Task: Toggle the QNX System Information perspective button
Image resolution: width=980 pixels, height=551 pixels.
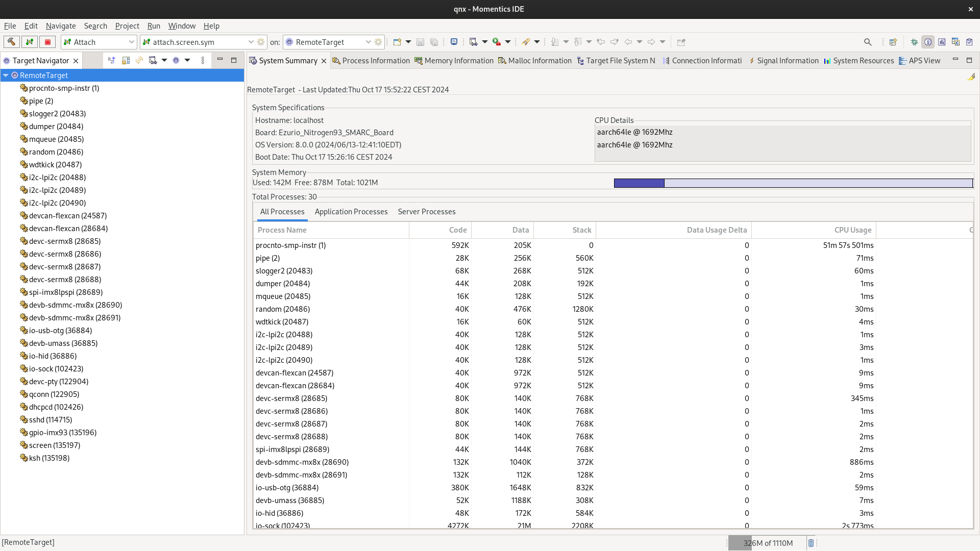Action: point(928,42)
